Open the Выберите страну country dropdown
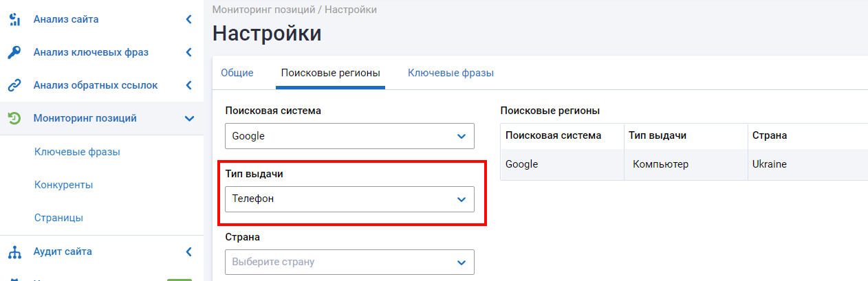The image size is (868, 281). (349, 262)
